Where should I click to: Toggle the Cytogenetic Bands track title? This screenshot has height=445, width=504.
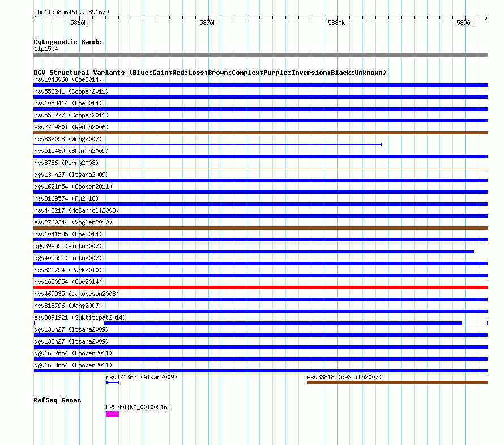67,42
